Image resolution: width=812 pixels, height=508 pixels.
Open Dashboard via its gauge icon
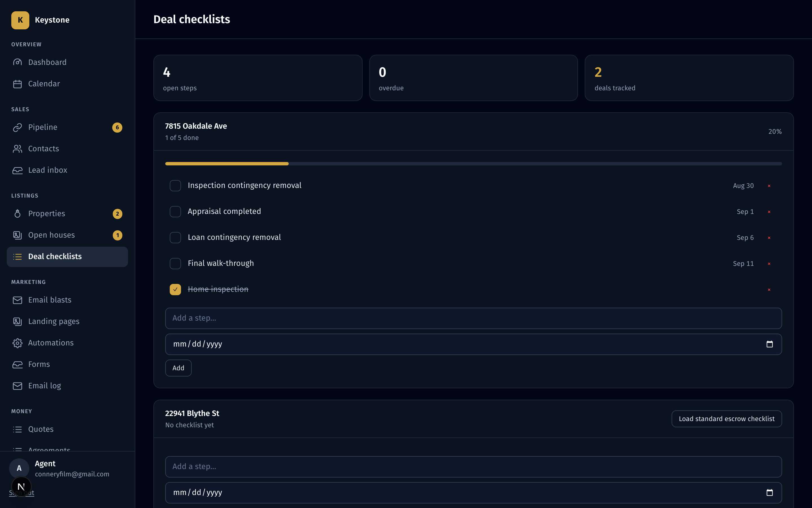pyautogui.click(x=17, y=62)
